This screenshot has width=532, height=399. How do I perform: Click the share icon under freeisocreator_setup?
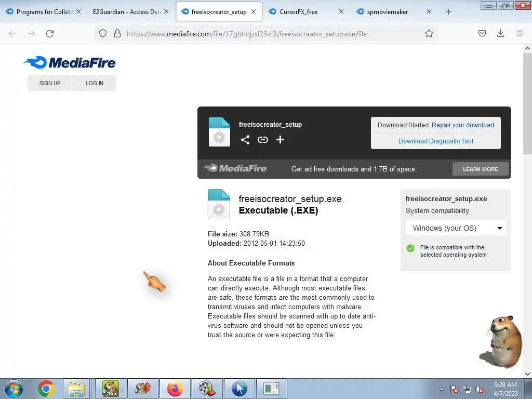[245, 140]
